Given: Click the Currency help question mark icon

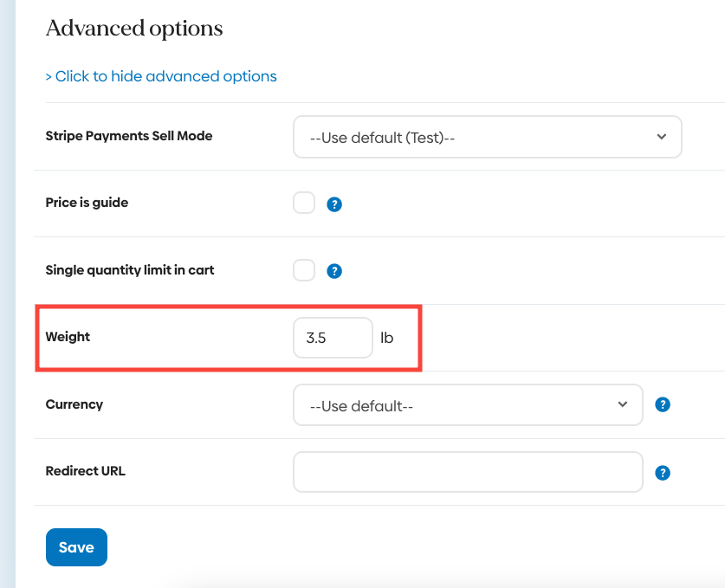Looking at the screenshot, I should (663, 404).
